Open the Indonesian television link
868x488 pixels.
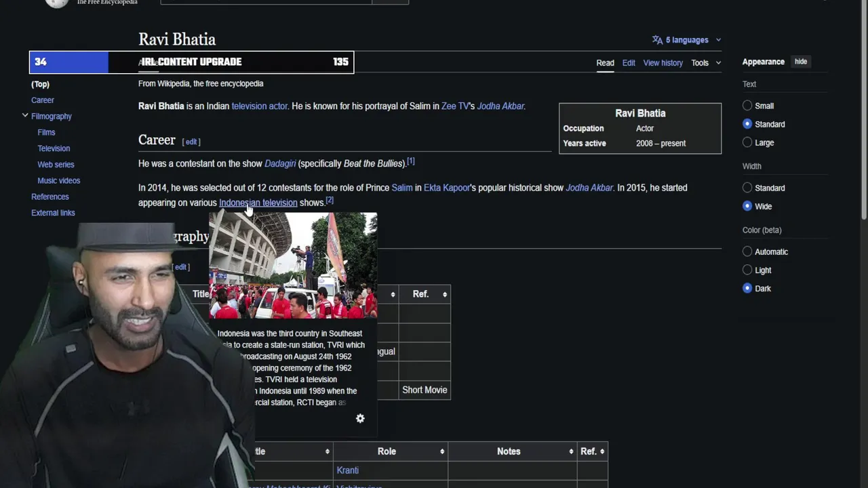tap(258, 203)
